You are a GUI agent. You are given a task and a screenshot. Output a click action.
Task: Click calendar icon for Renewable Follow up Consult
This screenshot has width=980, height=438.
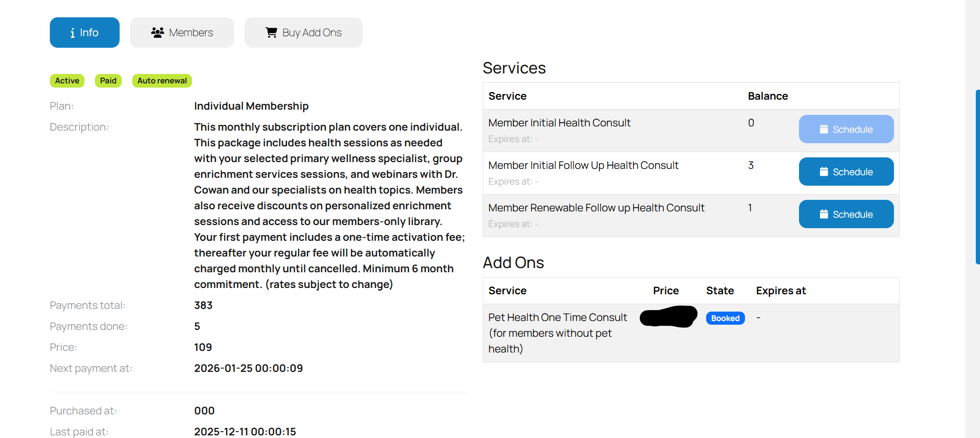coord(824,214)
